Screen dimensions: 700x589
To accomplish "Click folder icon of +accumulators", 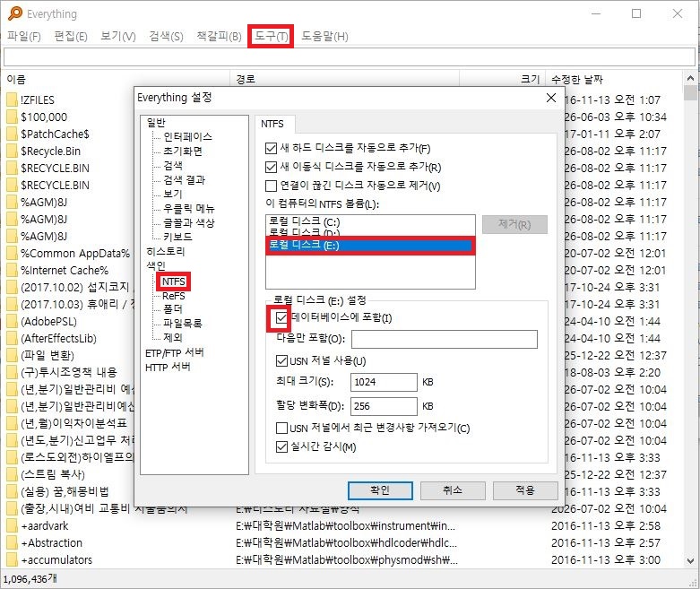I will coord(12,559).
